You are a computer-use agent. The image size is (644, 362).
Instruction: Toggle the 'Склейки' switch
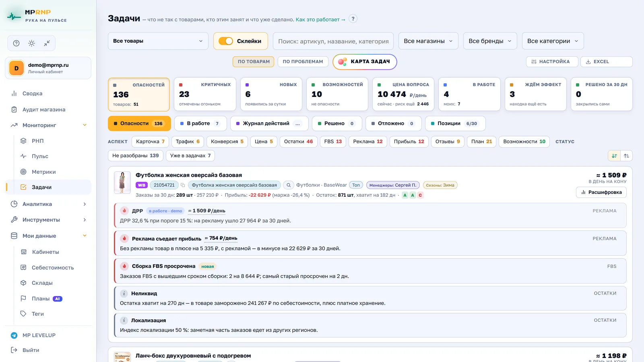(226, 41)
